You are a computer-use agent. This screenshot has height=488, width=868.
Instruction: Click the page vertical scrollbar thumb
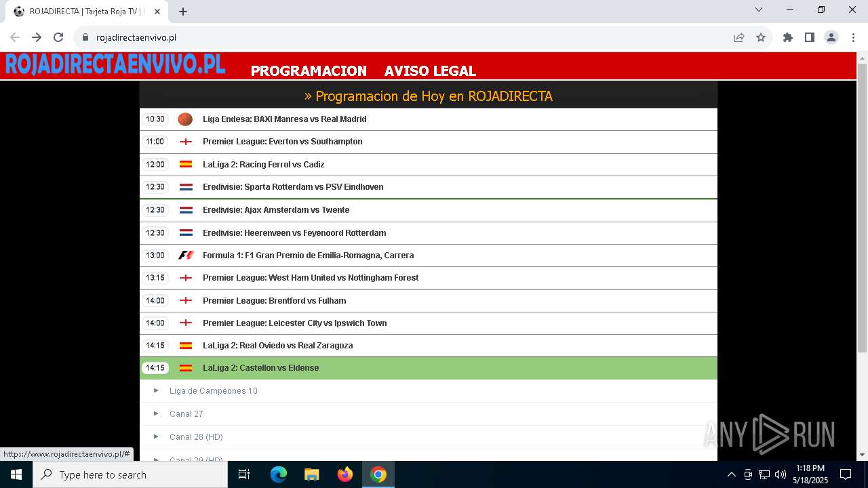[x=862, y=207]
